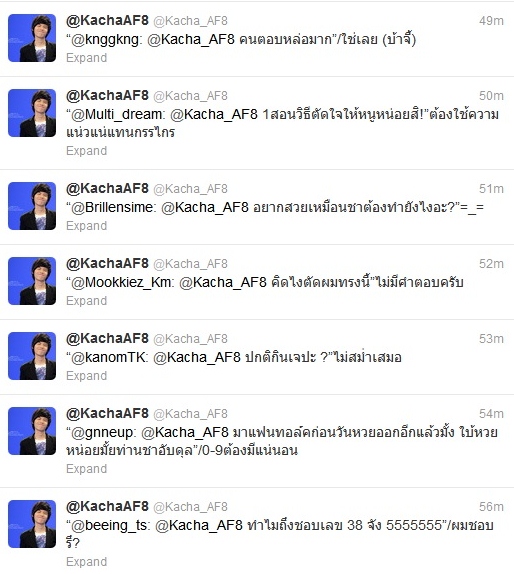Expand the tweet replying to @gnneup
Screen dimensions: 514x574
pos(86,469)
